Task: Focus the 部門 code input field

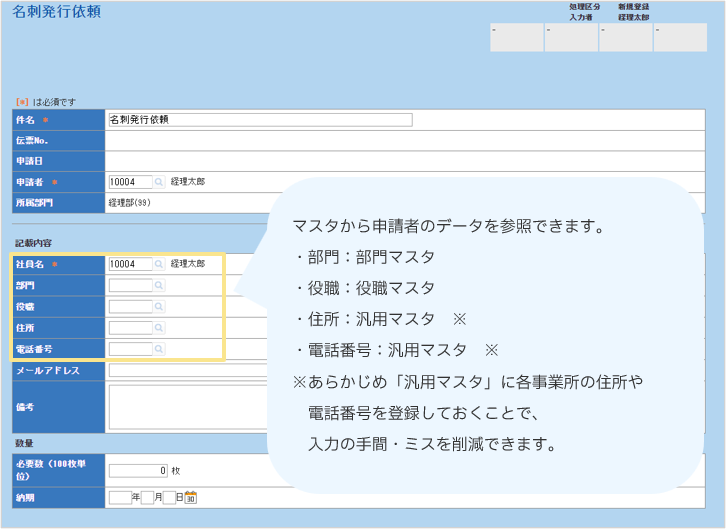Action: [x=130, y=286]
